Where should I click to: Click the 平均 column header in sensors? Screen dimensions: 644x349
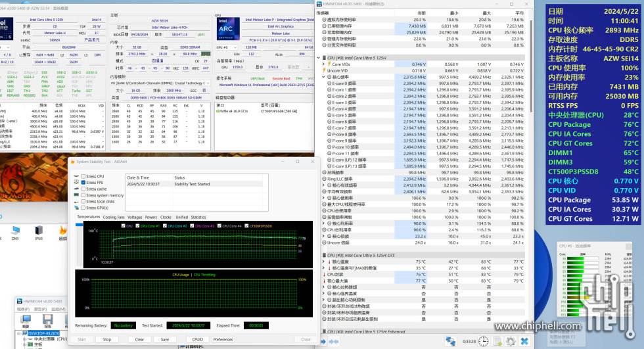coord(520,13)
